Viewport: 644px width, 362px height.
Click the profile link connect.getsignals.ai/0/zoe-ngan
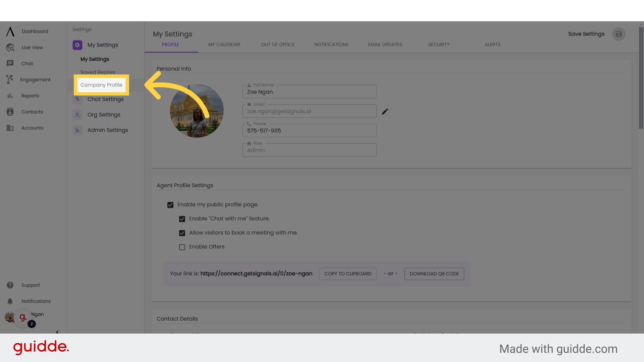tap(256, 274)
